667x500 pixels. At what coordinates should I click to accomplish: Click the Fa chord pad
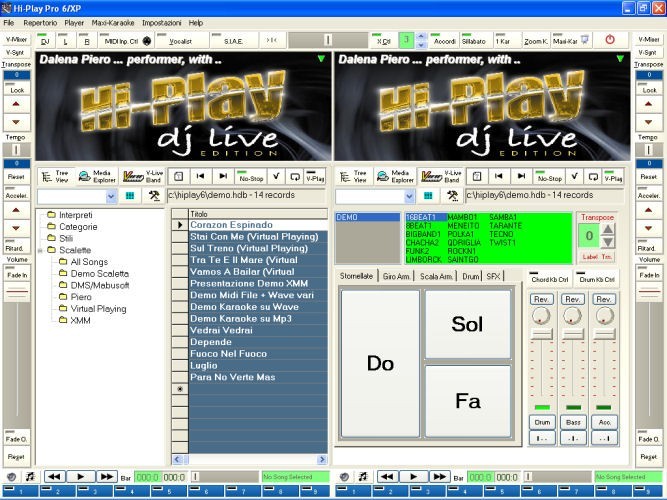click(x=467, y=401)
